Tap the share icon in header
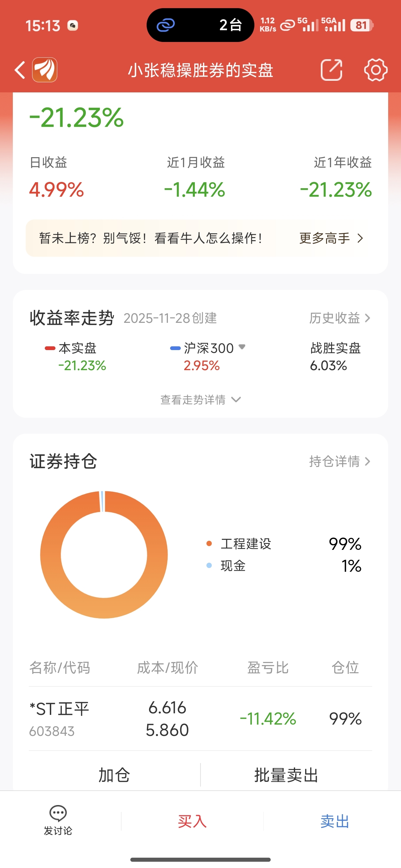The height and width of the screenshot is (868, 401). [331, 70]
